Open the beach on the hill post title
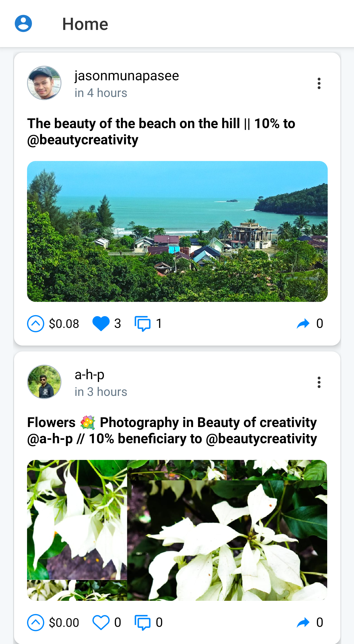This screenshot has width=354, height=644. 161,132
